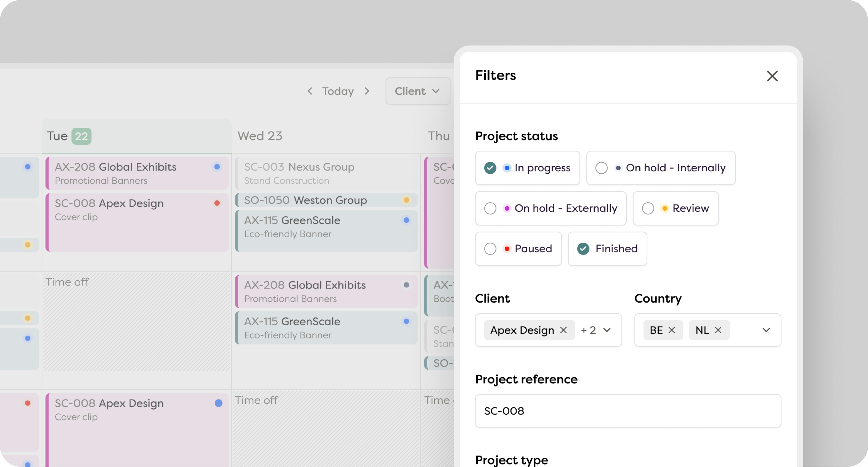The width and height of the screenshot is (868, 467).
Task: Click the blue status dot on AX-208 Global Exhibits
Action: (217, 167)
